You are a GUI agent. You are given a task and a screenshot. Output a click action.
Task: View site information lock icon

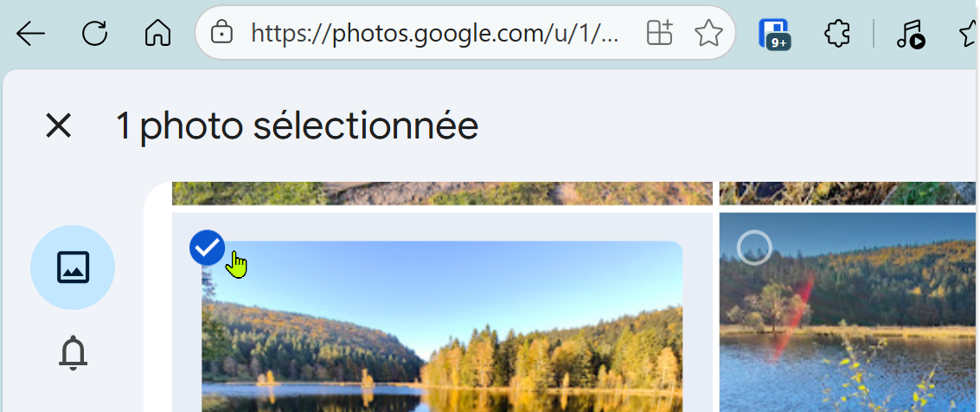pos(222,34)
